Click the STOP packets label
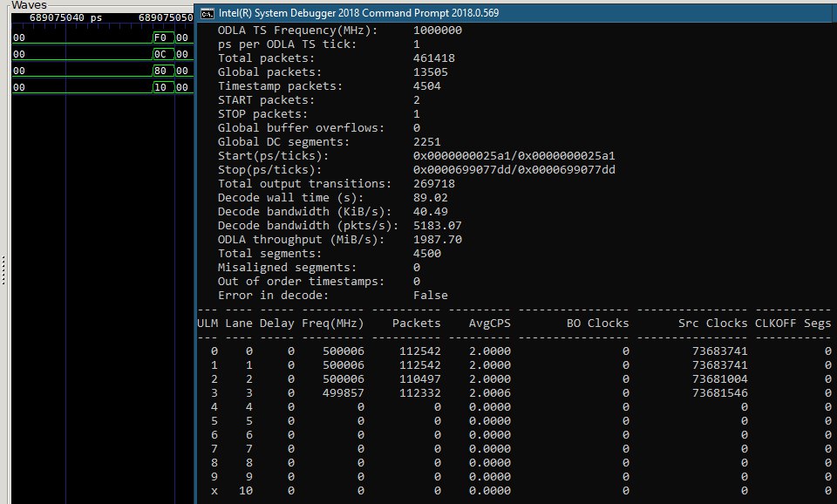This screenshot has width=837, height=504. point(262,114)
